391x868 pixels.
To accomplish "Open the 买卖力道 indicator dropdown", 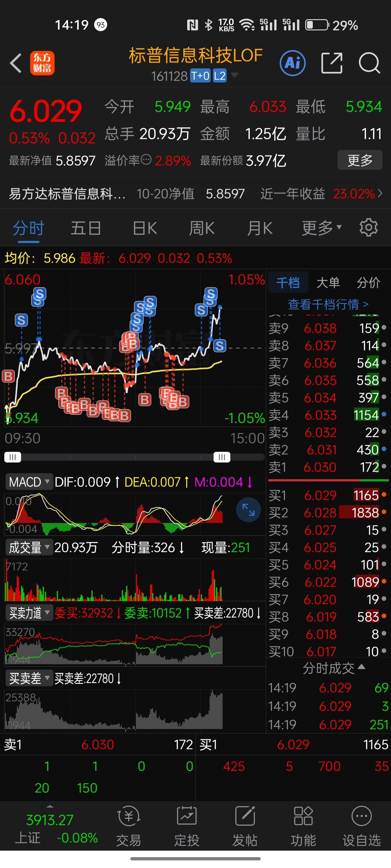I will point(29,613).
